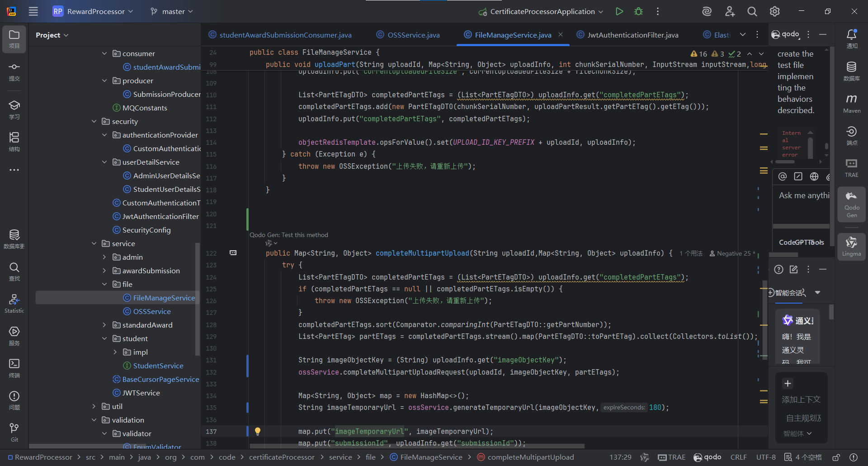Run CertificateProcessorApplication with the play icon
Image resolution: width=868 pixels, height=466 pixels.
coord(619,11)
